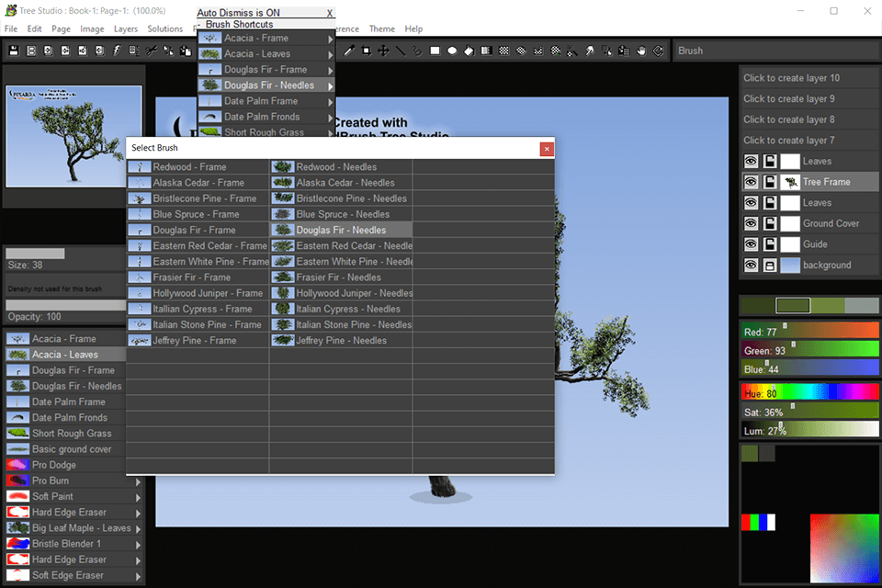Toggle visibility of the Guide layer
This screenshot has width=882, height=588.
(x=751, y=244)
